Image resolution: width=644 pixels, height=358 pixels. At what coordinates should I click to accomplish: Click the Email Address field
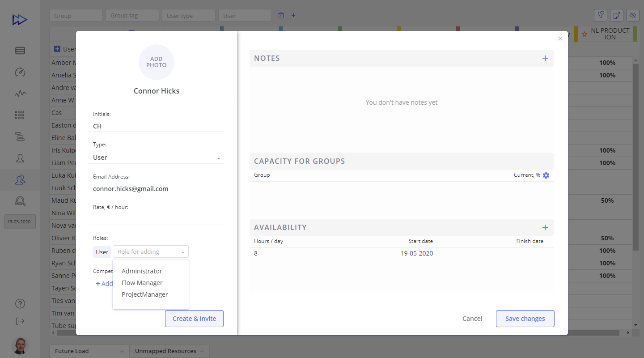157,189
